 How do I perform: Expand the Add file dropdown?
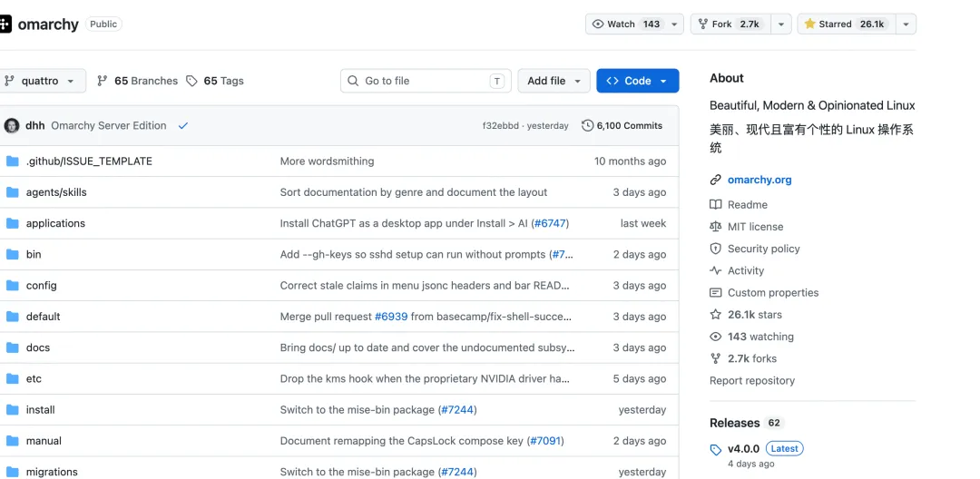[x=554, y=81]
